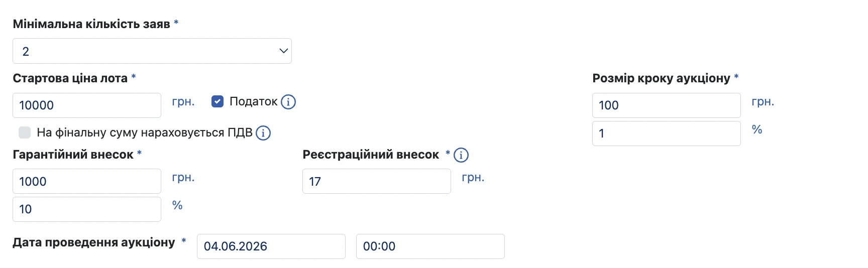
Task: Click Реєстраційний внесок field showing 17
Action: coord(377,181)
